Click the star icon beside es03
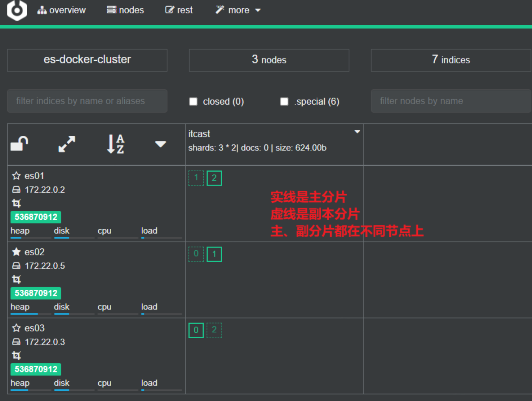The height and width of the screenshot is (401, 532). [16, 328]
